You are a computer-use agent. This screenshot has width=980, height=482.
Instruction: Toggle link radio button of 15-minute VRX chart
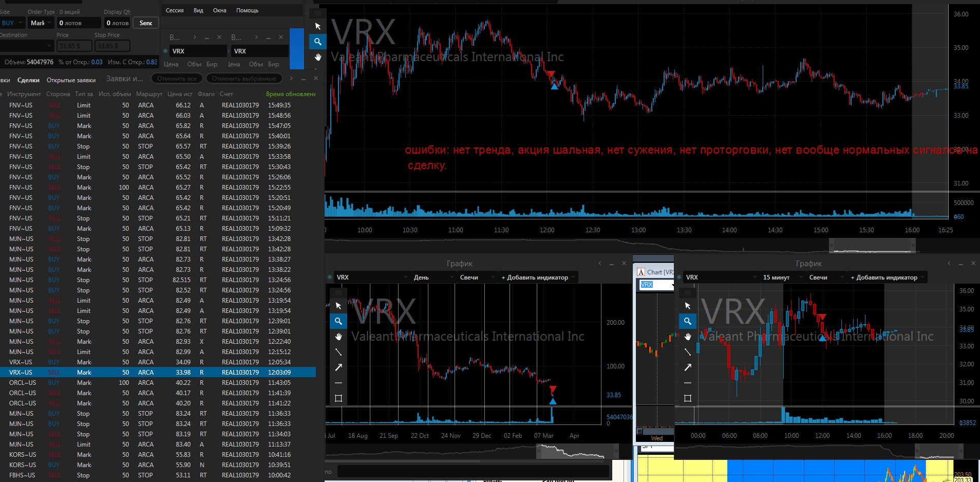(x=679, y=277)
